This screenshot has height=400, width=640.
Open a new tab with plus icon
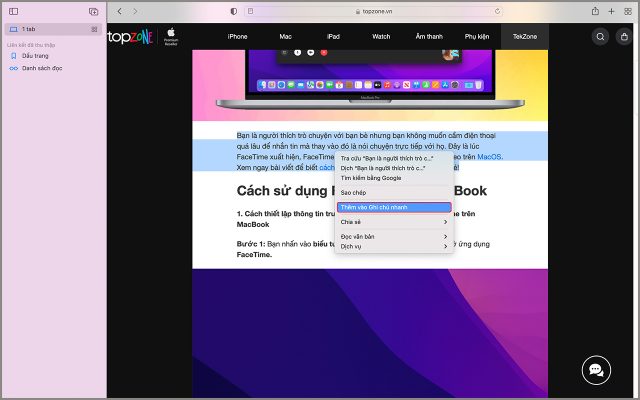(610, 11)
